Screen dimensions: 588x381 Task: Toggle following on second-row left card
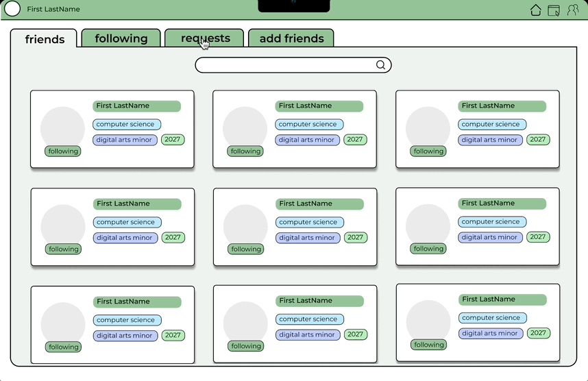click(63, 249)
